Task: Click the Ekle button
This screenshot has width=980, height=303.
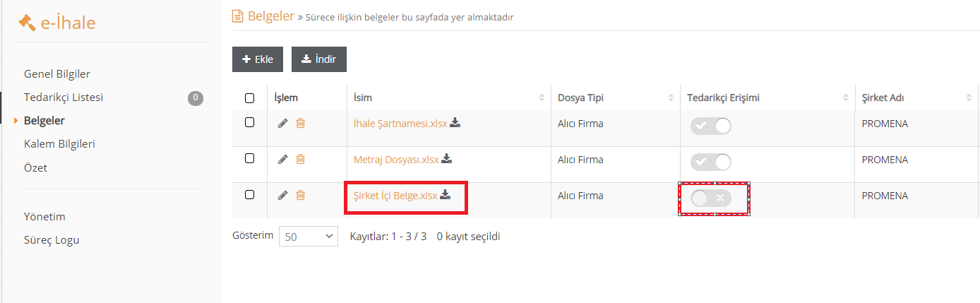Action: pos(258,59)
